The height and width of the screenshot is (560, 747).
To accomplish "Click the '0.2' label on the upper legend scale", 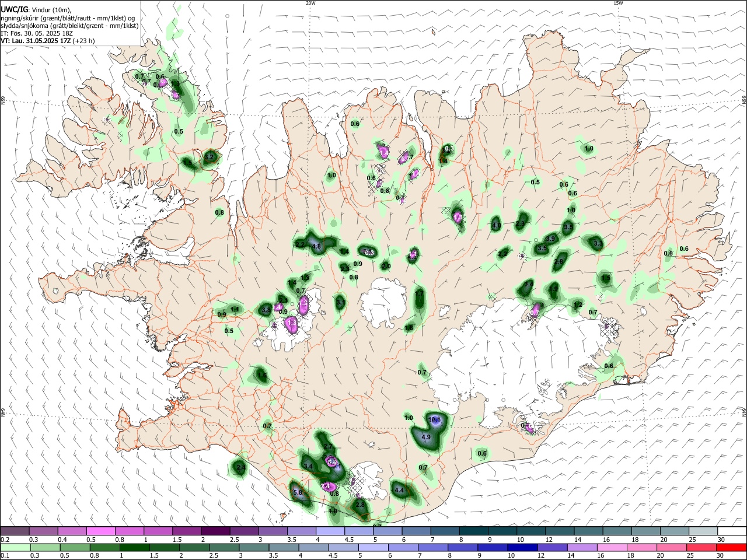I will click(5, 540).
